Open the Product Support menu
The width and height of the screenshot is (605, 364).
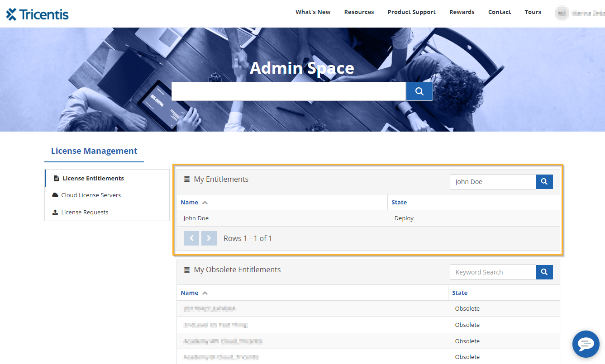(411, 12)
